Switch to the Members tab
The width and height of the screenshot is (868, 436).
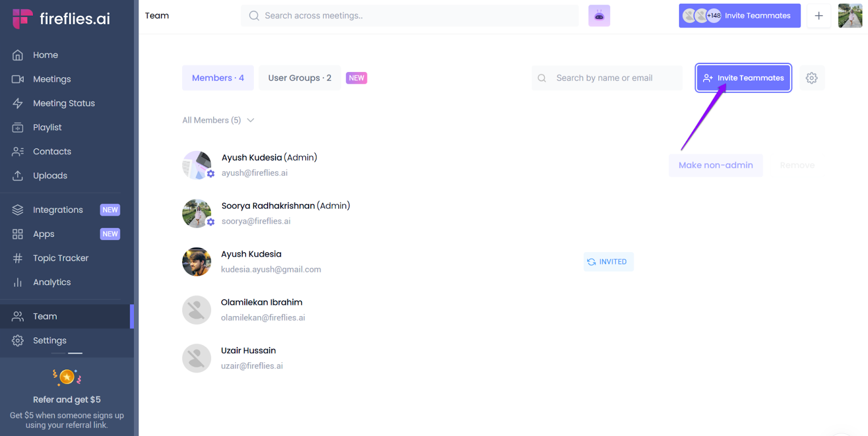click(x=218, y=78)
